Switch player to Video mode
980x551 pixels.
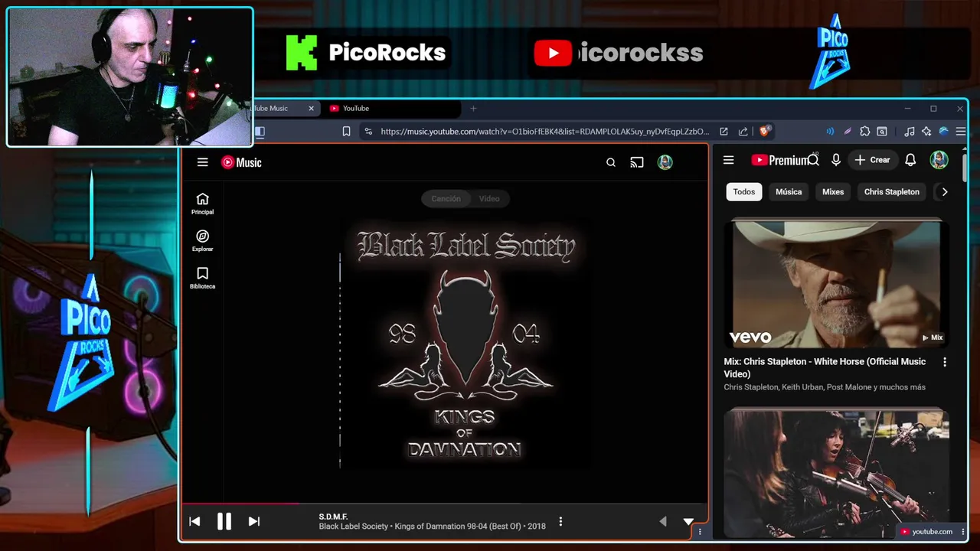pos(489,199)
